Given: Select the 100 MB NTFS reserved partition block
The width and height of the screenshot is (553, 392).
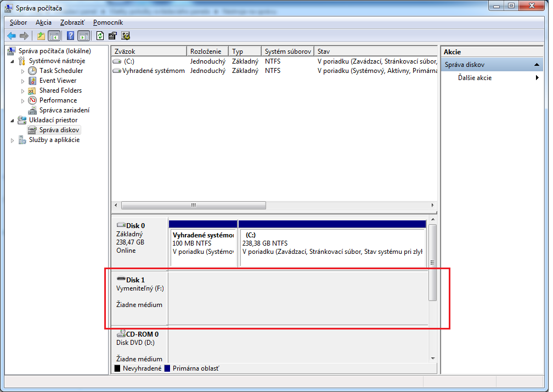Looking at the screenshot, I should pos(203,243).
